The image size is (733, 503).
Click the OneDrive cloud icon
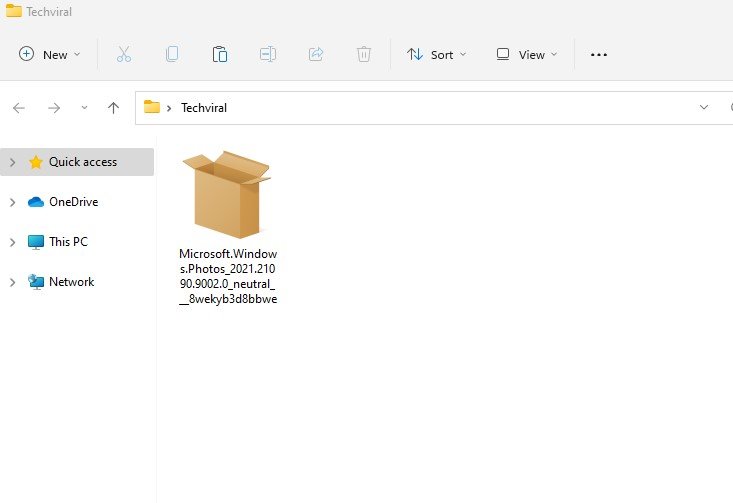click(x=36, y=202)
